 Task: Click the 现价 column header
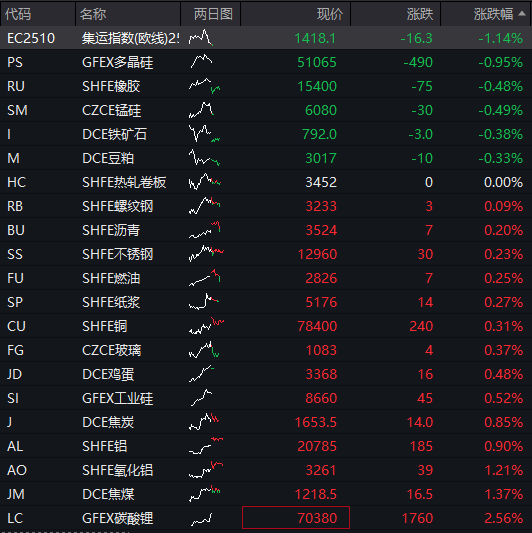point(329,14)
